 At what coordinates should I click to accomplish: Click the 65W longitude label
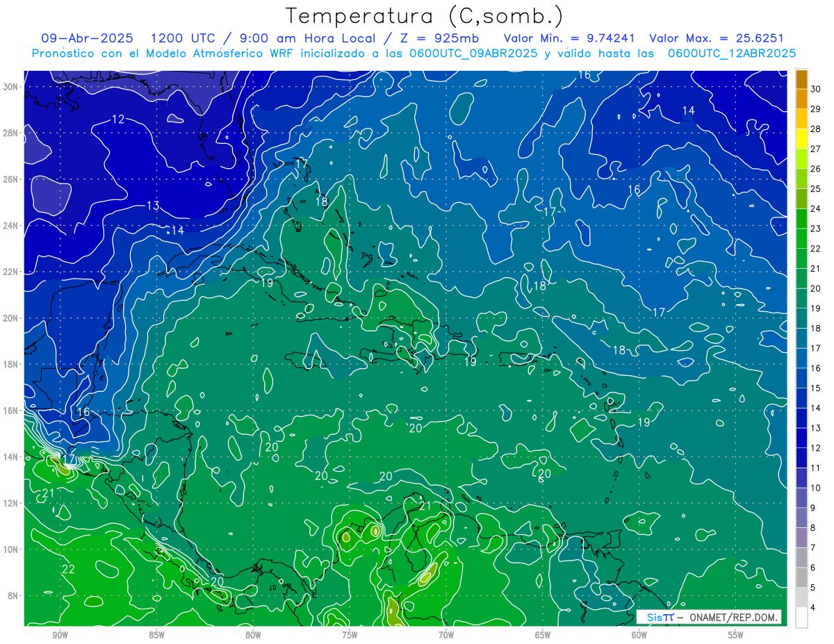pos(543,635)
